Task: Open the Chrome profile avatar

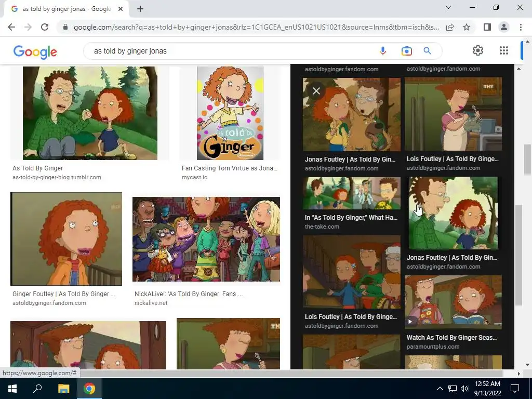Action: (x=504, y=27)
